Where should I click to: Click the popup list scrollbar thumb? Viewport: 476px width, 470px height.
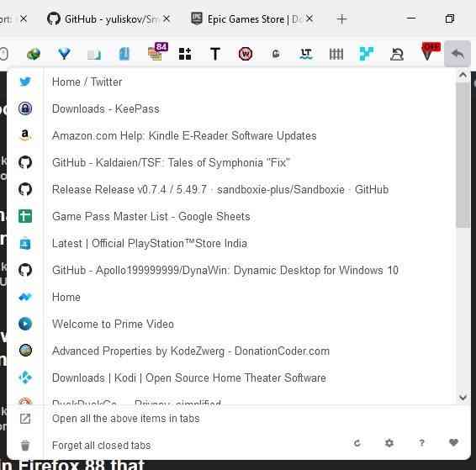tap(463, 155)
